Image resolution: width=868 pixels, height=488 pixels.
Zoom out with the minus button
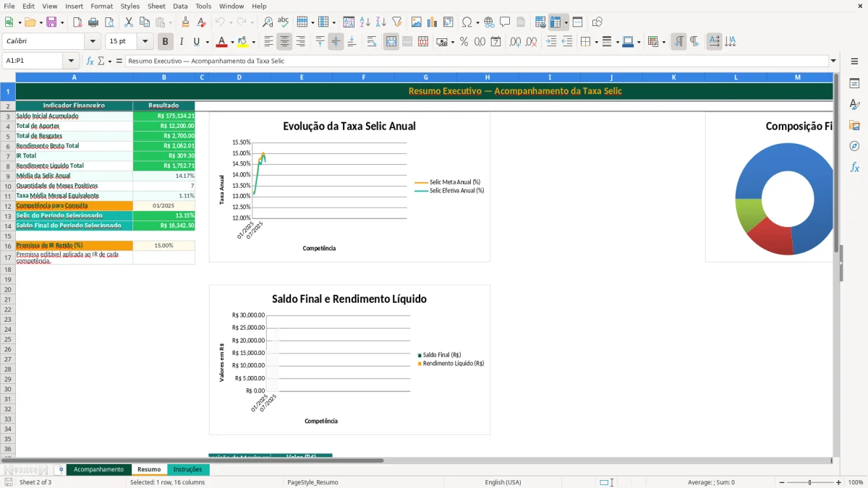coord(781,482)
